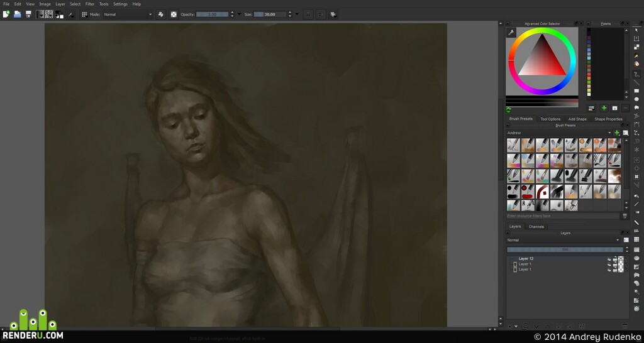Click the duplicate layer icon
The image size is (644, 343).
(x=525, y=327)
